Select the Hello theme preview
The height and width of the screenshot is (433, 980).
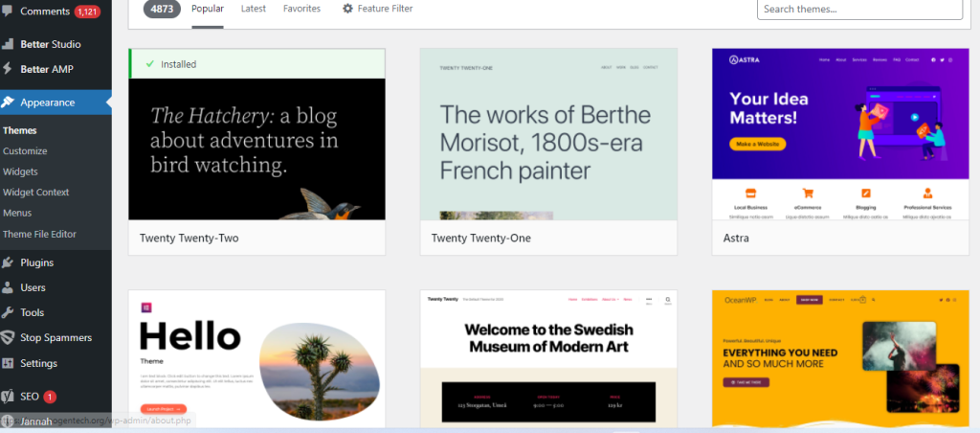[x=256, y=358]
